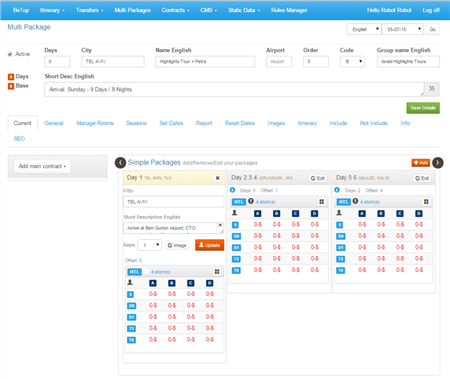Open Multi Packages in the navbar
450x379 pixels.
(133, 10)
